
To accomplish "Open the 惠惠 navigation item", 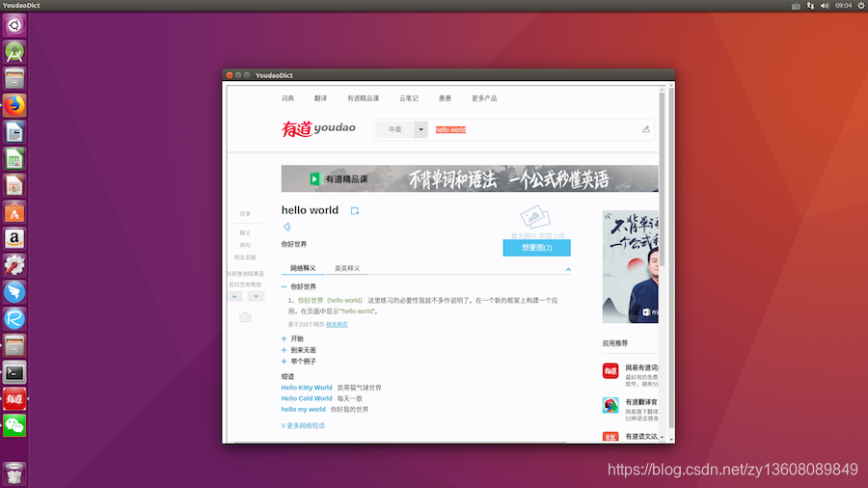I will click(445, 98).
